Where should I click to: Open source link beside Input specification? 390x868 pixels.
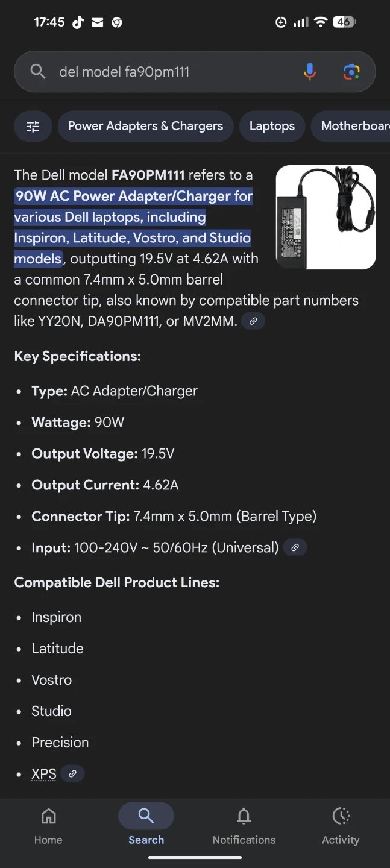(x=295, y=547)
